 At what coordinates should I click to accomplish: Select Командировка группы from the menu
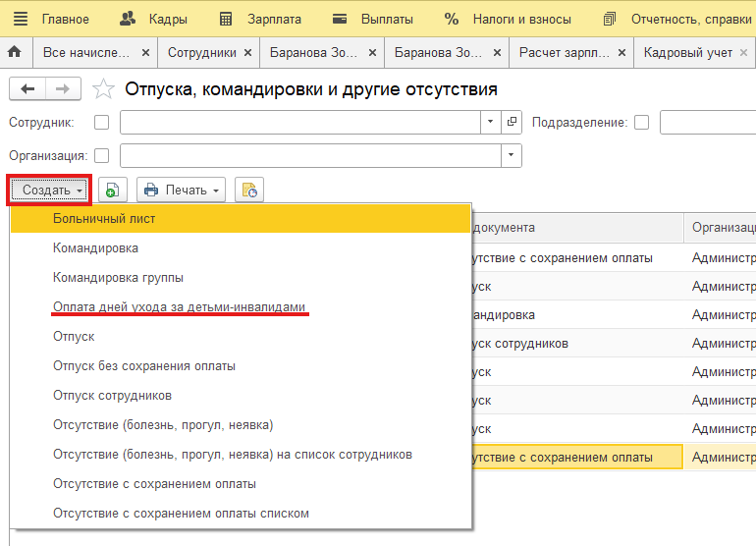[x=241, y=277]
